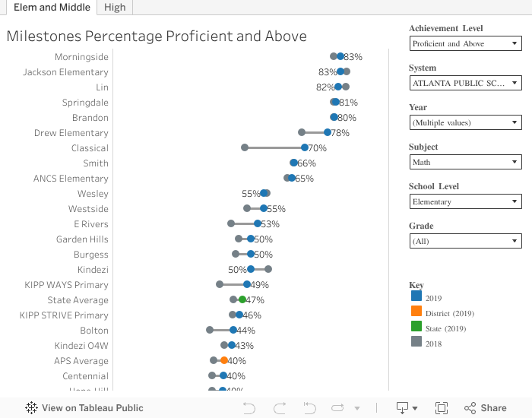
Task: Click the Morningside 83% data point
Action: tap(340, 56)
